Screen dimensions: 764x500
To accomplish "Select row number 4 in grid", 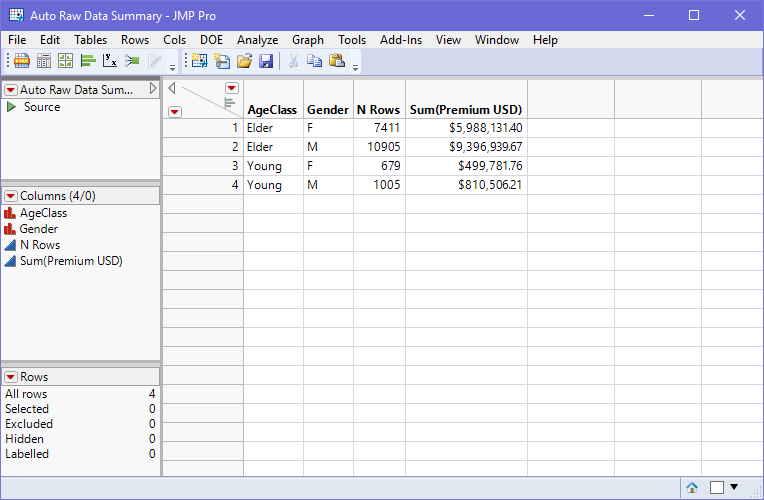I will click(x=203, y=185).
